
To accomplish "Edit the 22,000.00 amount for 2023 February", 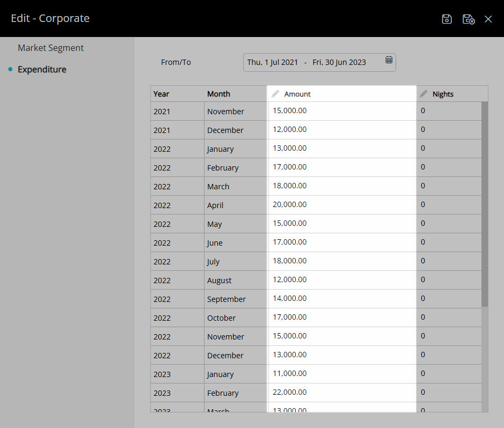I will (x=342, y=393).
